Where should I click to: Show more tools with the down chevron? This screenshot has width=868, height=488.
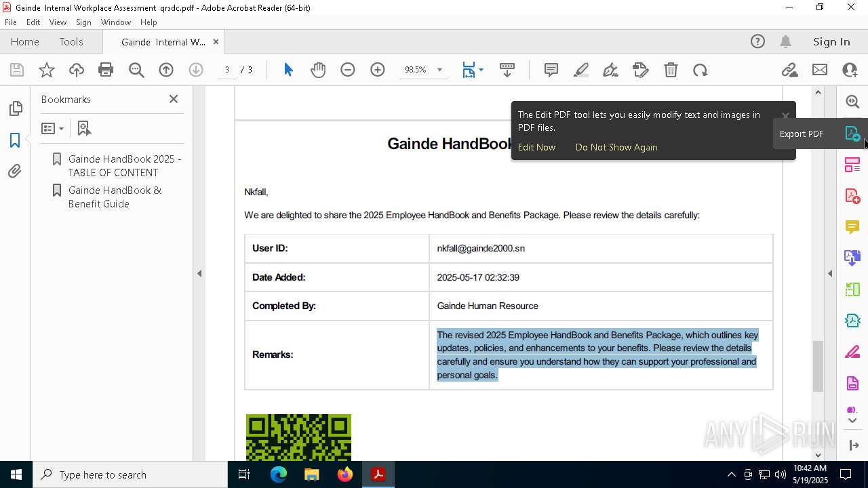[852, 421]
